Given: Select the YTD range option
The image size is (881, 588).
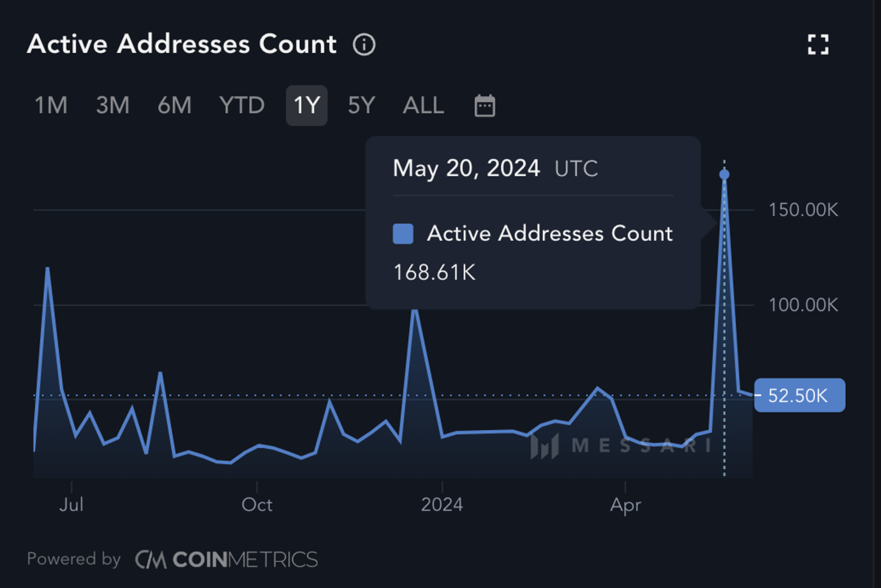Looking at the screenshot, I should [242, 106].
